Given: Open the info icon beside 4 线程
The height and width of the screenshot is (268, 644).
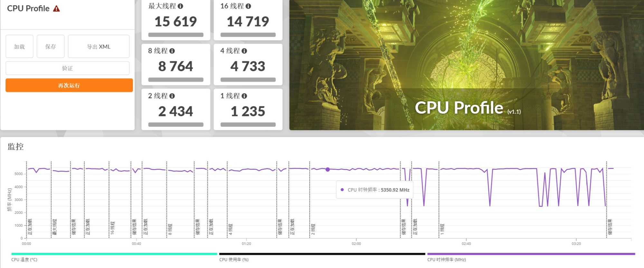Looking at the screenshot, I should pyautogui.click(x=244, y=51).
